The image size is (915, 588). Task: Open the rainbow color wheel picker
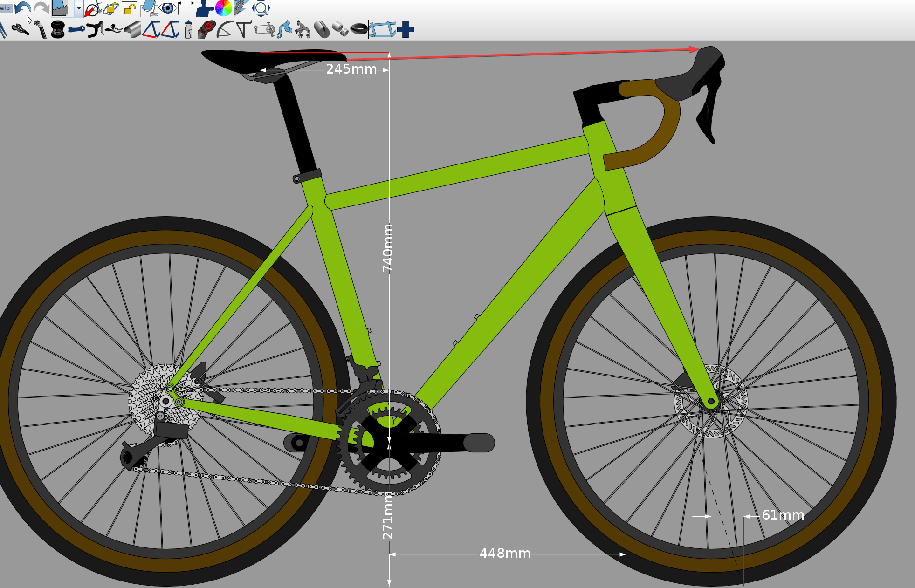point(224,8)
